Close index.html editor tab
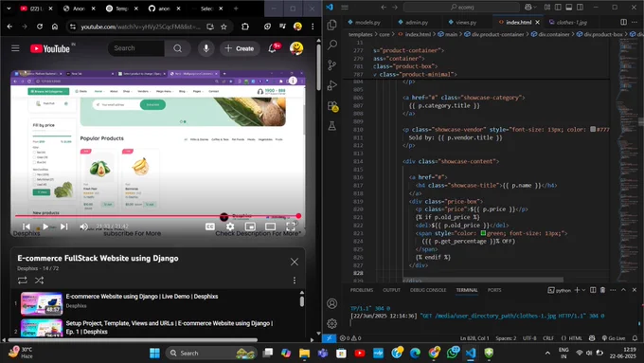Screen dimensions: 644x363 (x=537, y=22)
